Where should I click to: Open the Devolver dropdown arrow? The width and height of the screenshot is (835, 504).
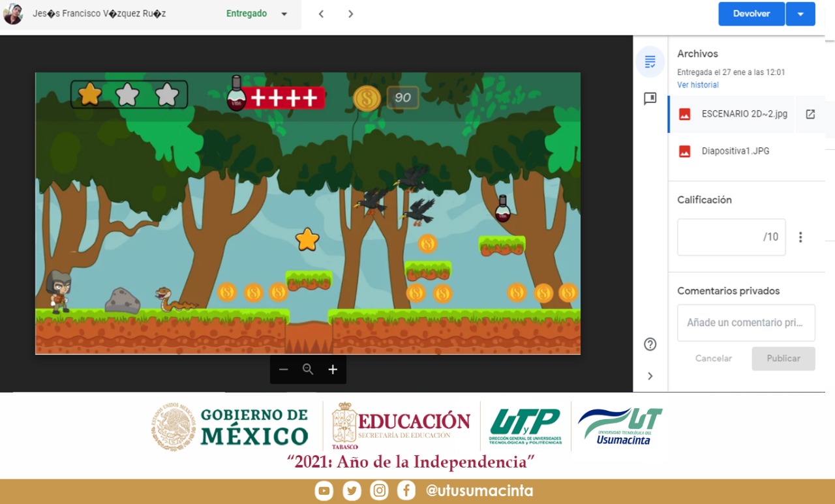point(800,14)
